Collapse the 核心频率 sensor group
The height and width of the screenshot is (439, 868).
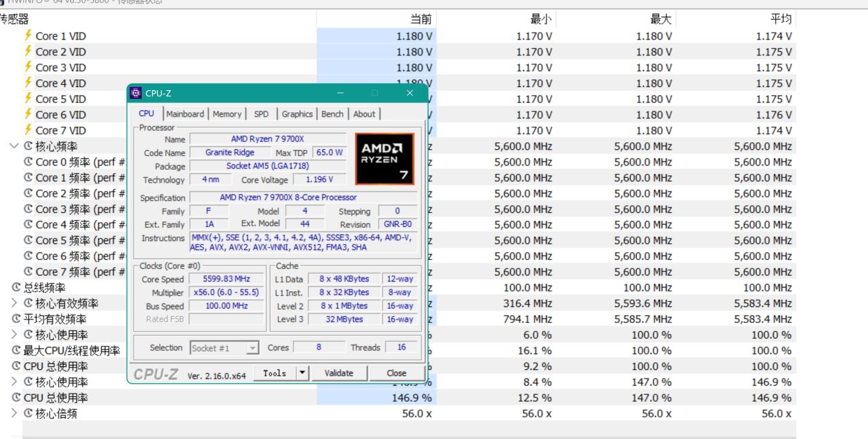coord(14,146)
